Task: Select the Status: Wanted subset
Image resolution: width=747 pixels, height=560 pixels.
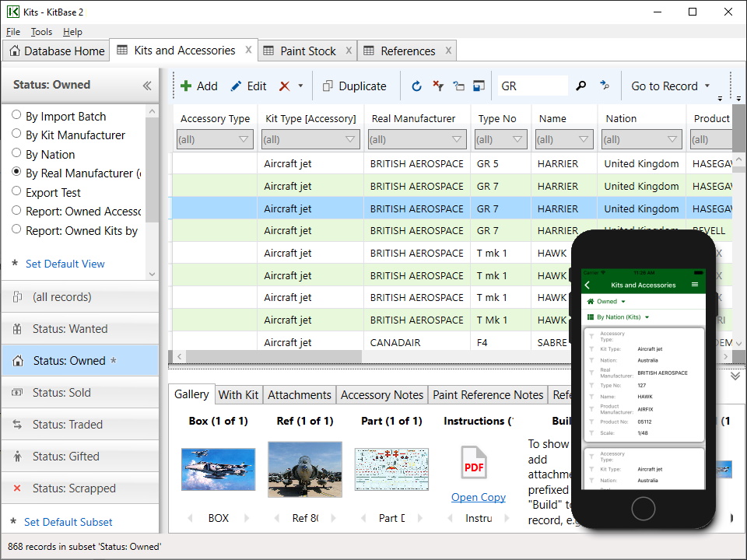Action: tap(80, 329)
